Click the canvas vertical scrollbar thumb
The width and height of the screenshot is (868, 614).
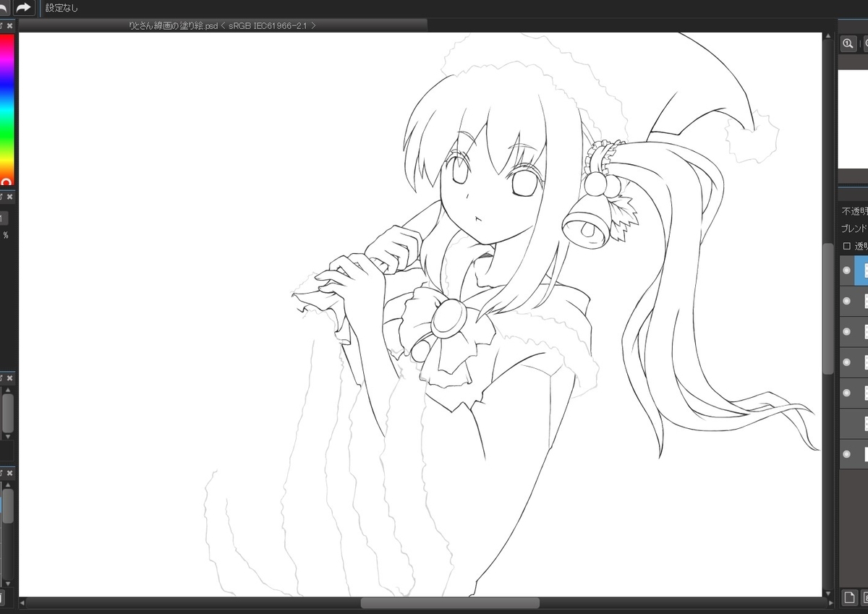828,309
